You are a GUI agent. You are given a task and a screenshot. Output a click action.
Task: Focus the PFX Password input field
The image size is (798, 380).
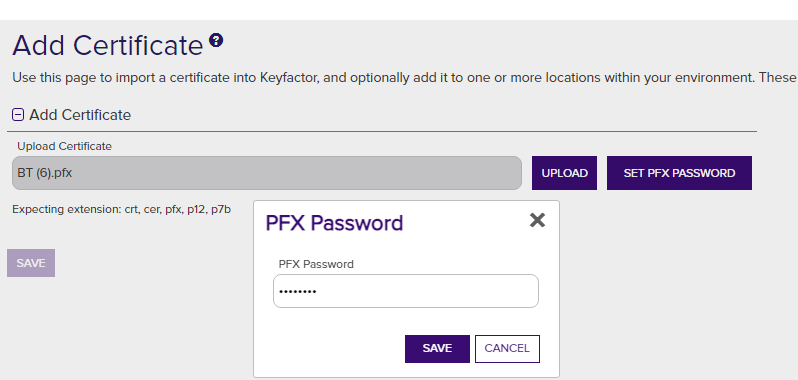coord(406,291)
